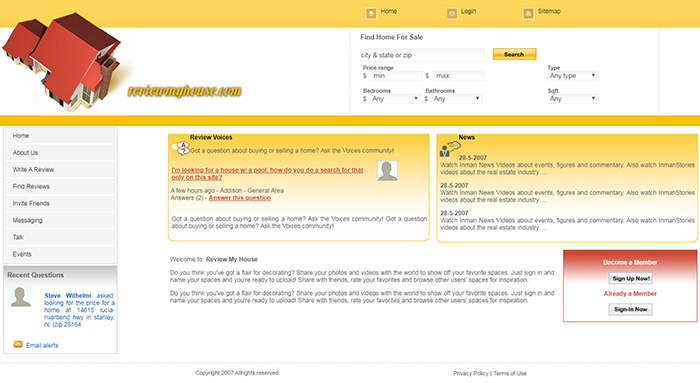Select About Us in sidebar menu
The image size is (700, 383).
click(x=61, y=153)
